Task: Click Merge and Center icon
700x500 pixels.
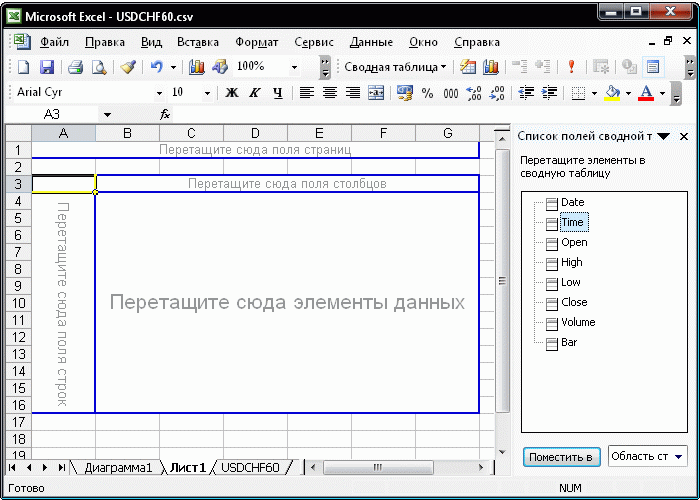Action: [376, 93]
